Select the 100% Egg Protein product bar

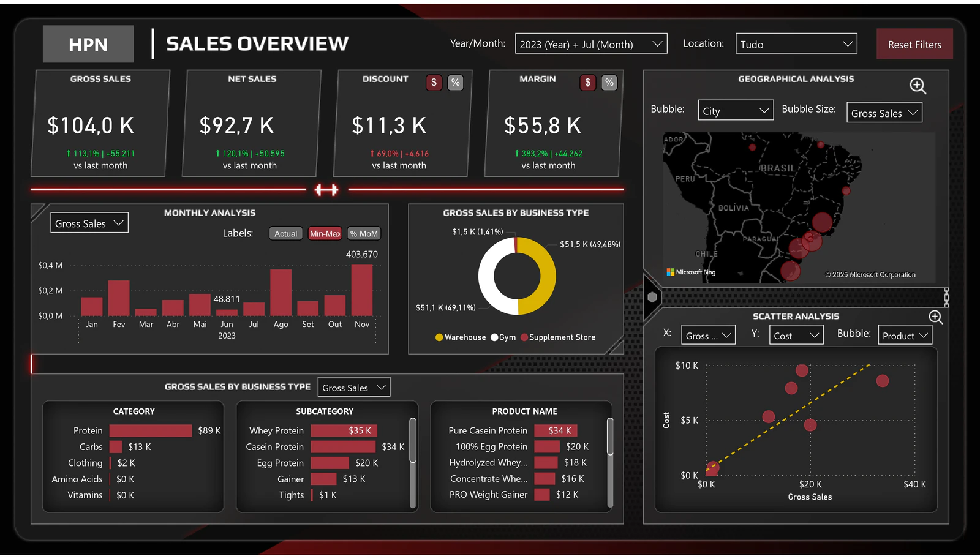pyautogui.click(x=547, y=447)
